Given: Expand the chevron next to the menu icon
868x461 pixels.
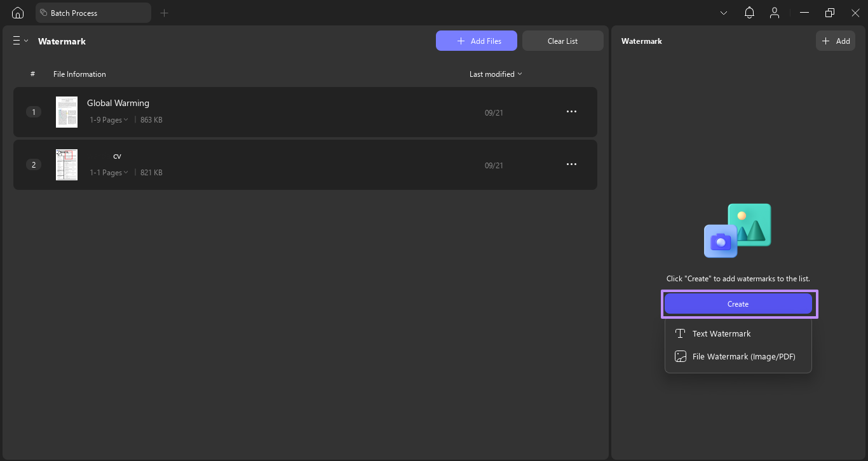Looking at the screenshot, I should coord(26,40).
